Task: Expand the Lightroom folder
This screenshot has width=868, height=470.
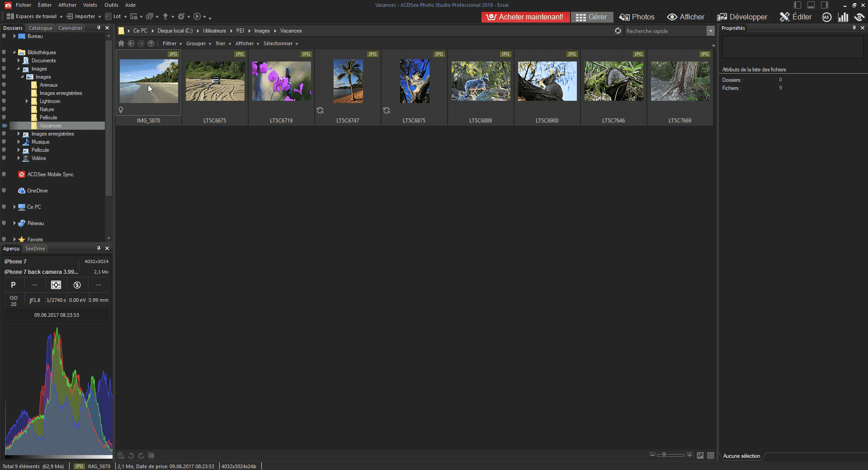Action: 27,101
